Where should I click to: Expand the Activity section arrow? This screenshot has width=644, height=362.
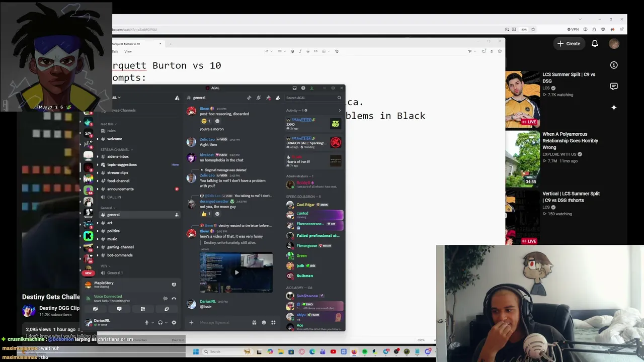340,111
